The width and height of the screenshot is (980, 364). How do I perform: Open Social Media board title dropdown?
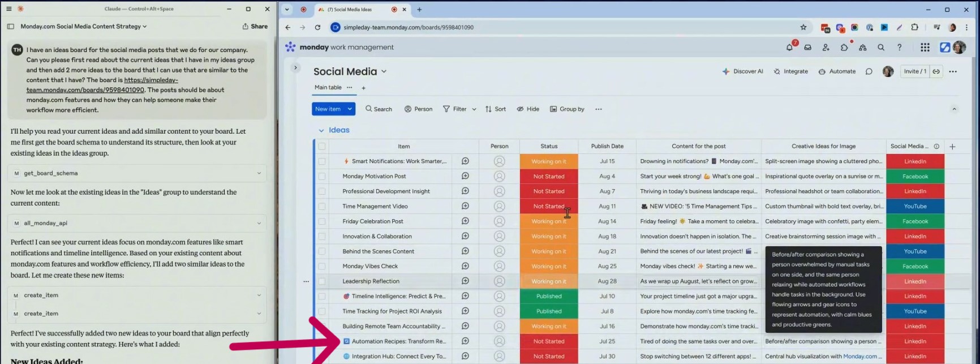[384, 71]
